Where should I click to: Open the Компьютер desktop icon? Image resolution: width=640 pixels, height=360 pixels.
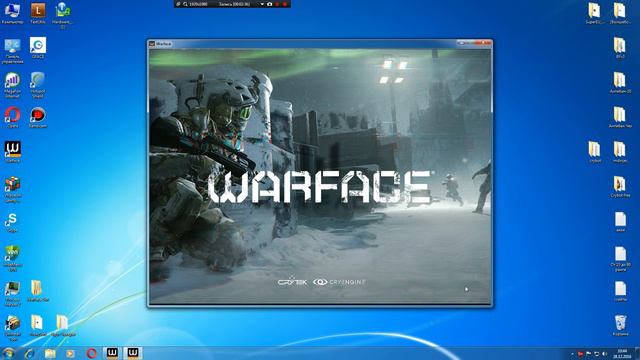12,13
